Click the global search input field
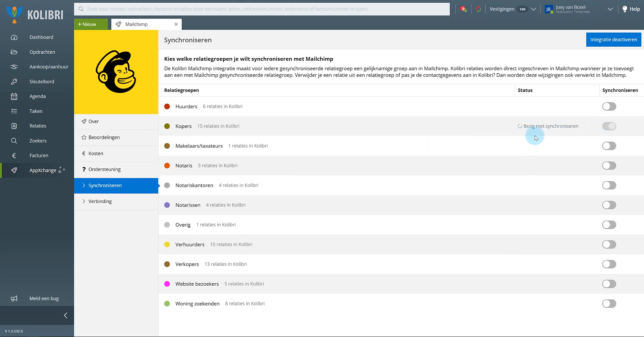The width and height of the screenshot is (644, 337). [x=262, y=9]
